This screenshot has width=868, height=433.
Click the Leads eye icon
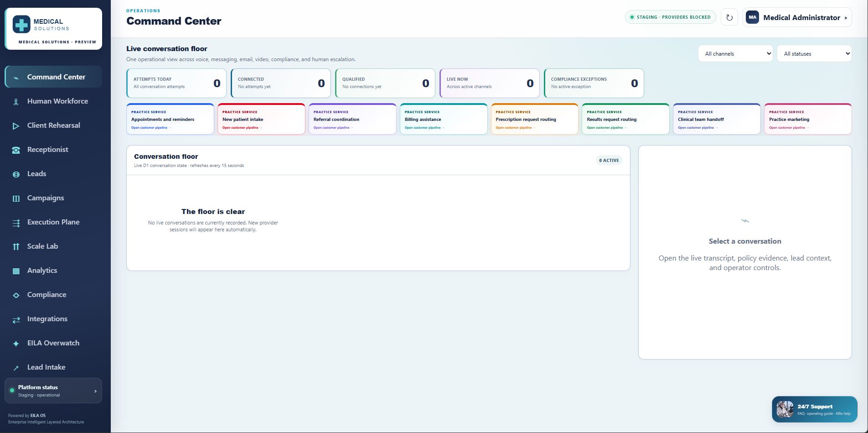coord(16,174)
